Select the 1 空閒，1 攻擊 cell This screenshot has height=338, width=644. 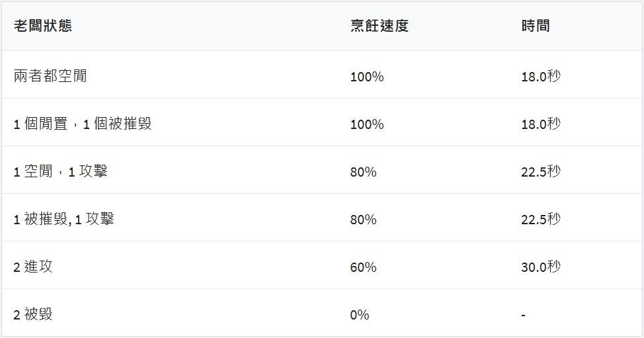click(60, 171)
